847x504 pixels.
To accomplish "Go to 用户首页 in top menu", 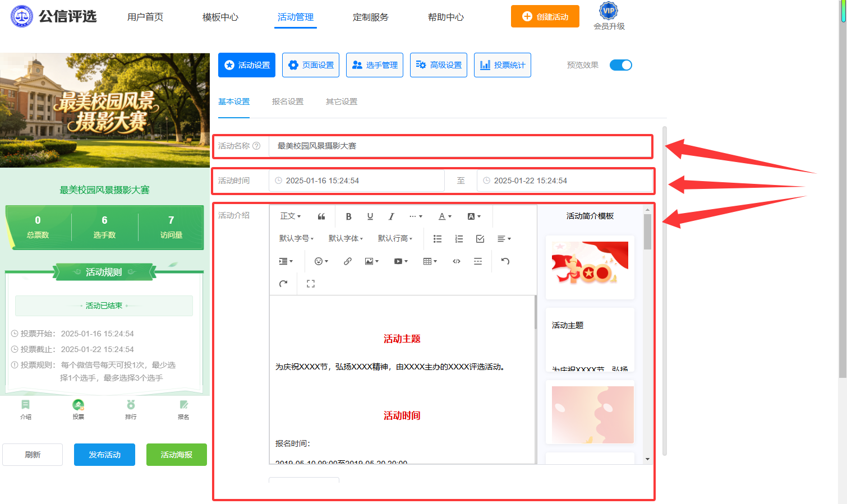I will click(145, 17).
